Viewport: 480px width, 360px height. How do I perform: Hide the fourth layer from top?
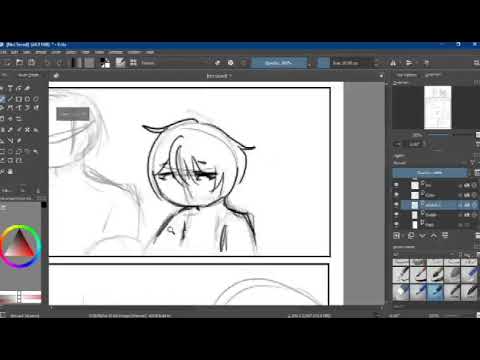396,215
